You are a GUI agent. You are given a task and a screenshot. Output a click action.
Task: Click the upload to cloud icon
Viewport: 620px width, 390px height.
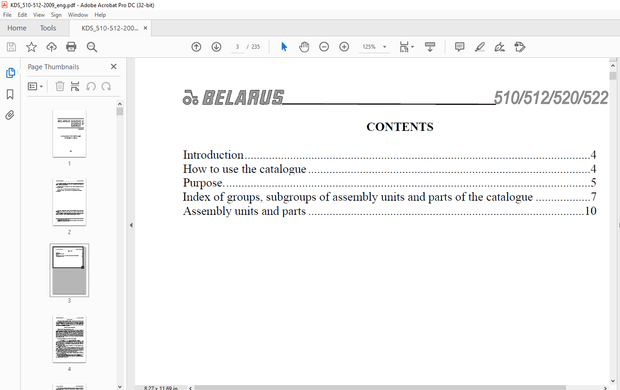(x=51, y=47)
